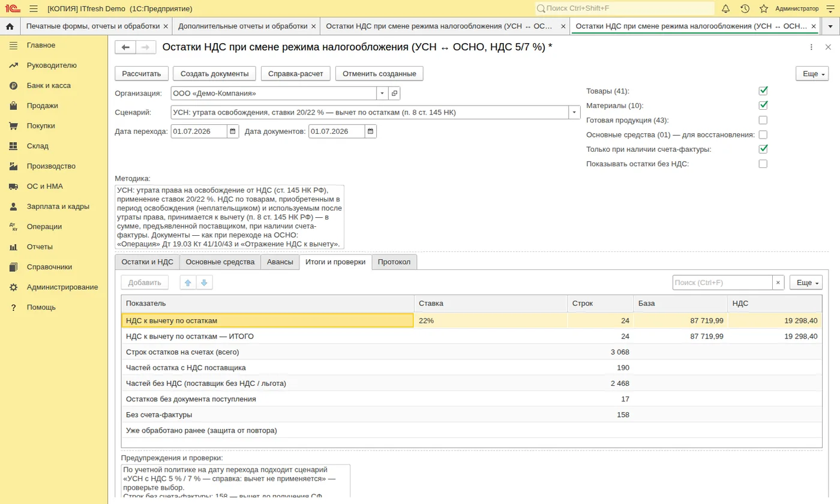Toggle the Материалы (10) checkbox
This screenshot has width=840, height=504.
[763, 106]
